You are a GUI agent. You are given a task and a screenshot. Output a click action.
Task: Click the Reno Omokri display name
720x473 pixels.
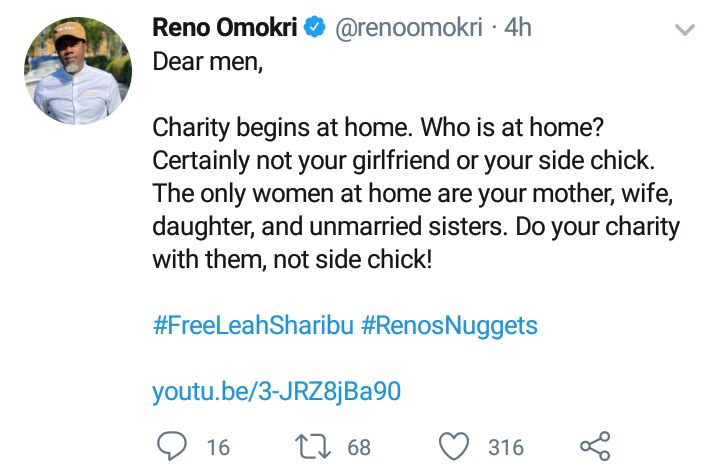(224, 29)
